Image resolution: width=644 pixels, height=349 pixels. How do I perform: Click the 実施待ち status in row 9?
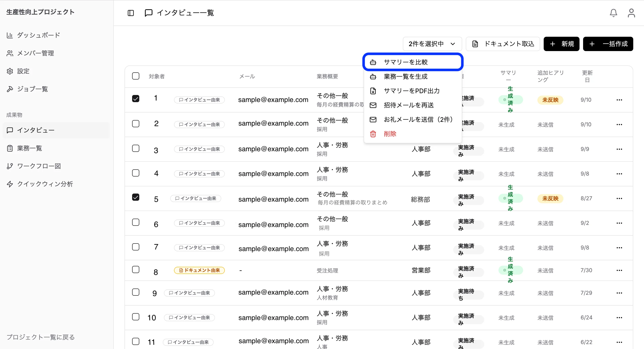pos(468,295)
